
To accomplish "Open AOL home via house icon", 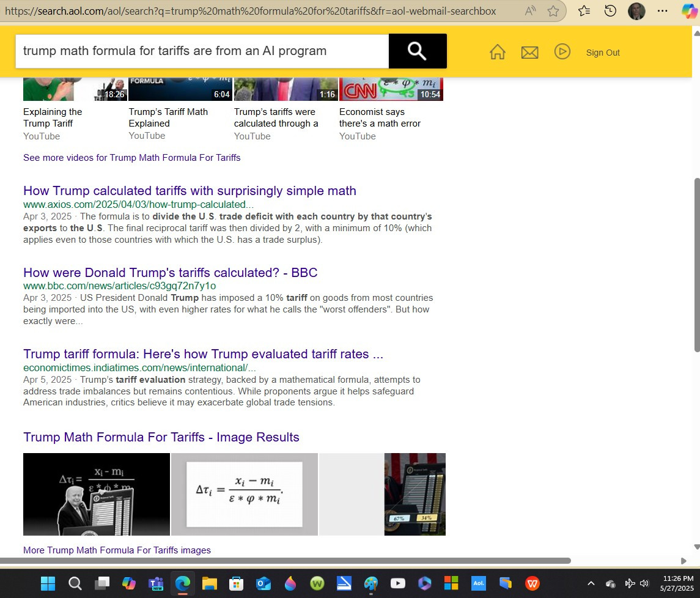I will click(x=497, y=52).
